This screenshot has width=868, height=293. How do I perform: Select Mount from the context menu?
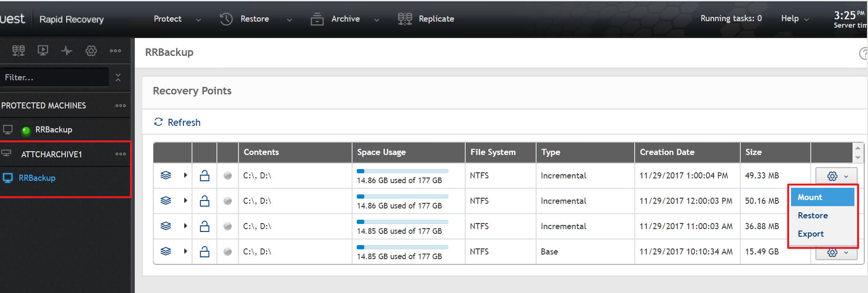810,197
